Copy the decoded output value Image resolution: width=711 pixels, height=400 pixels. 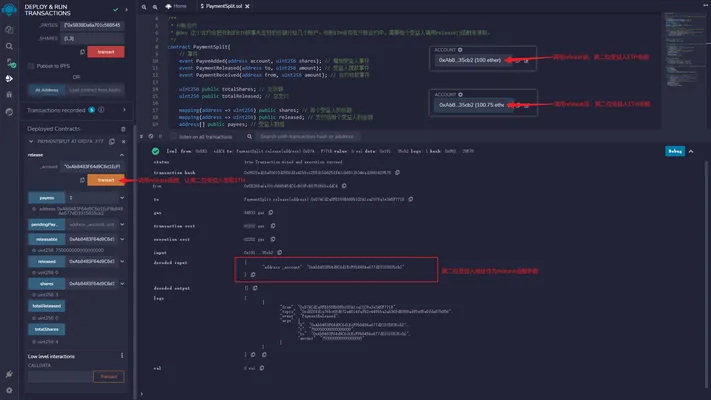tap(255, 288)
